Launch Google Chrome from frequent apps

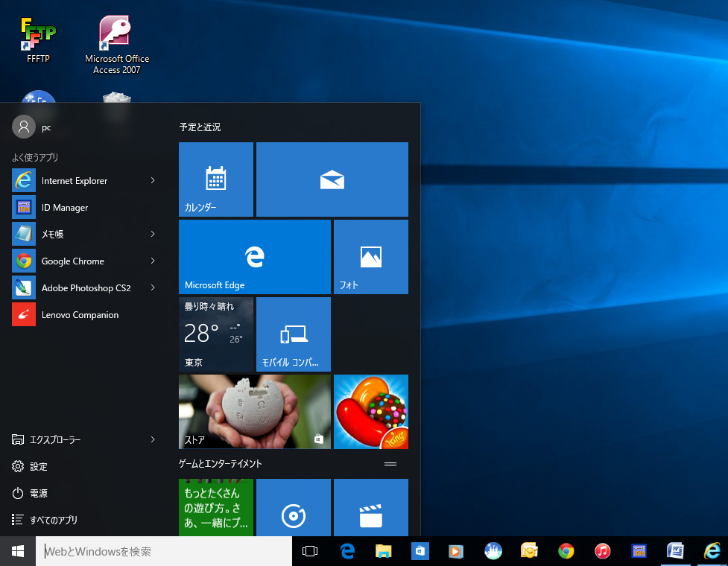[x=73, y=261]
